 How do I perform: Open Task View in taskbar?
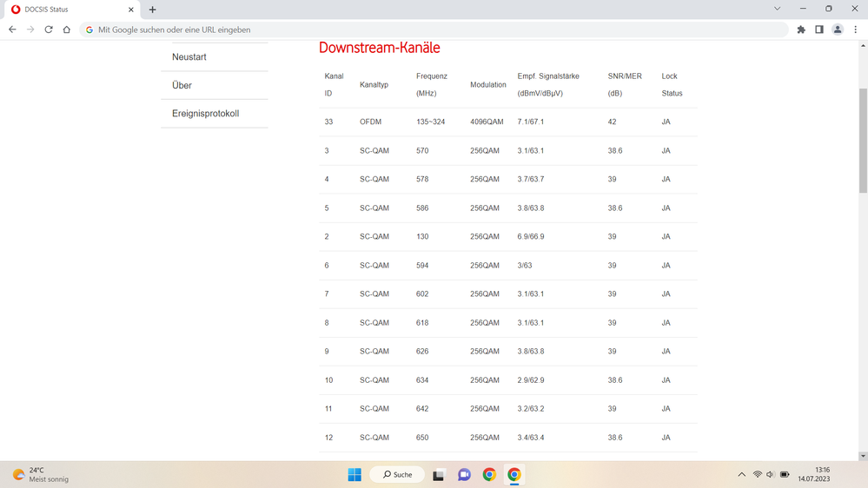(439, 475)
